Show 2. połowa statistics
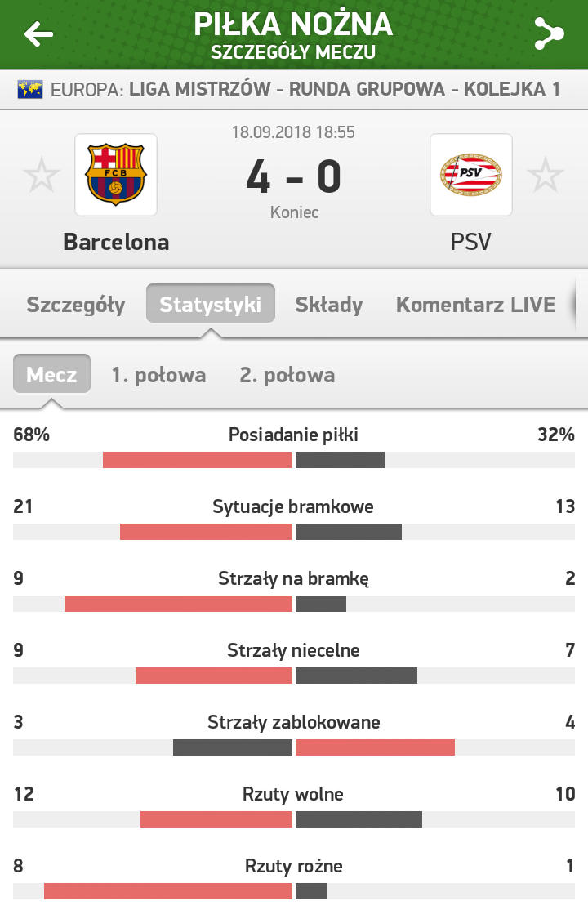 point(287,375)
